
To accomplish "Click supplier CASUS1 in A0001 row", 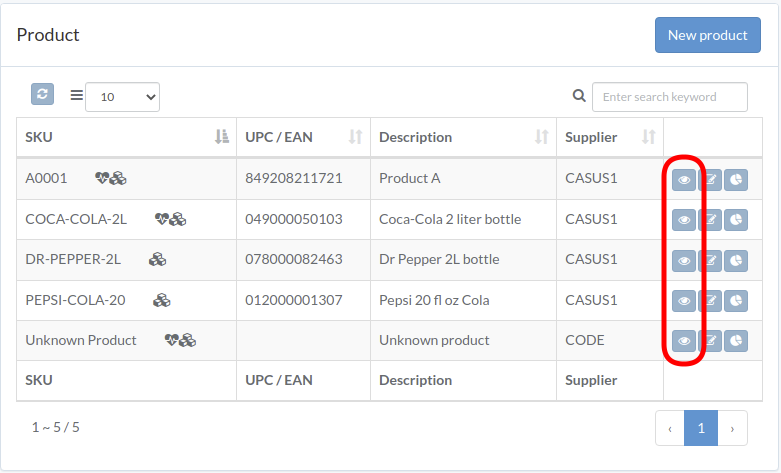I will [591, 178].
